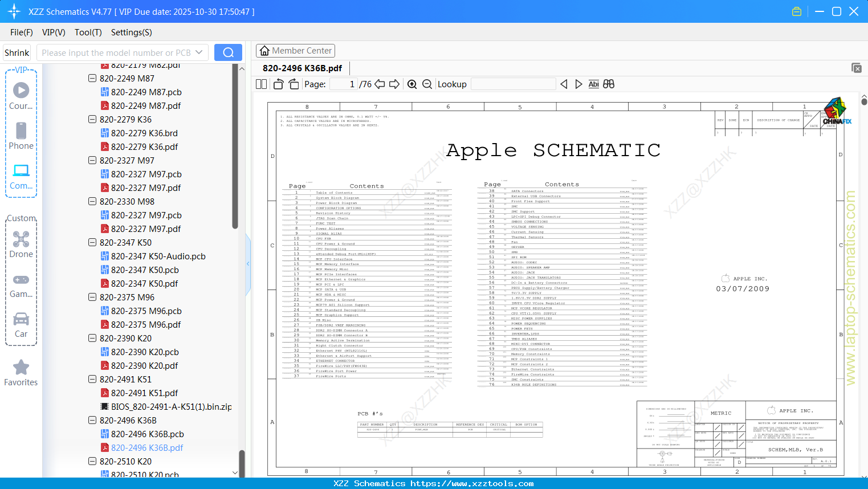This screenshot has width=868, height=489.
Task: Collapse the 820-2279 K36 folder
Action: pos(92,120)
